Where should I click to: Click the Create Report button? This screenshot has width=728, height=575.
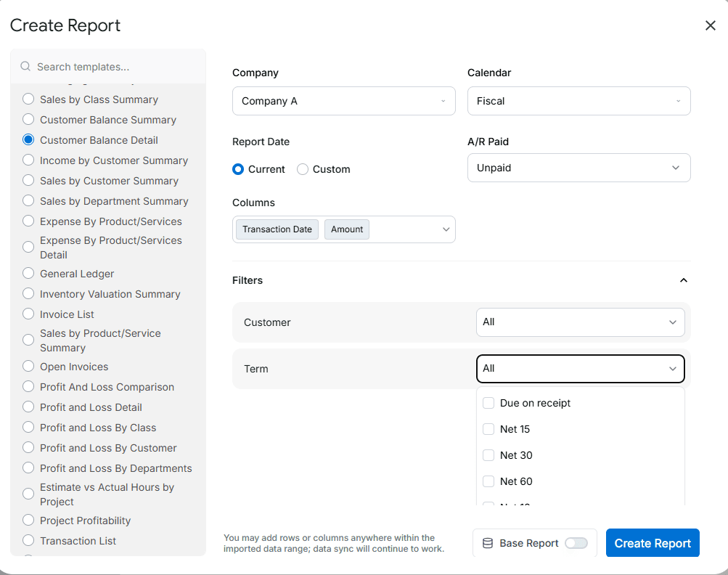653,543
